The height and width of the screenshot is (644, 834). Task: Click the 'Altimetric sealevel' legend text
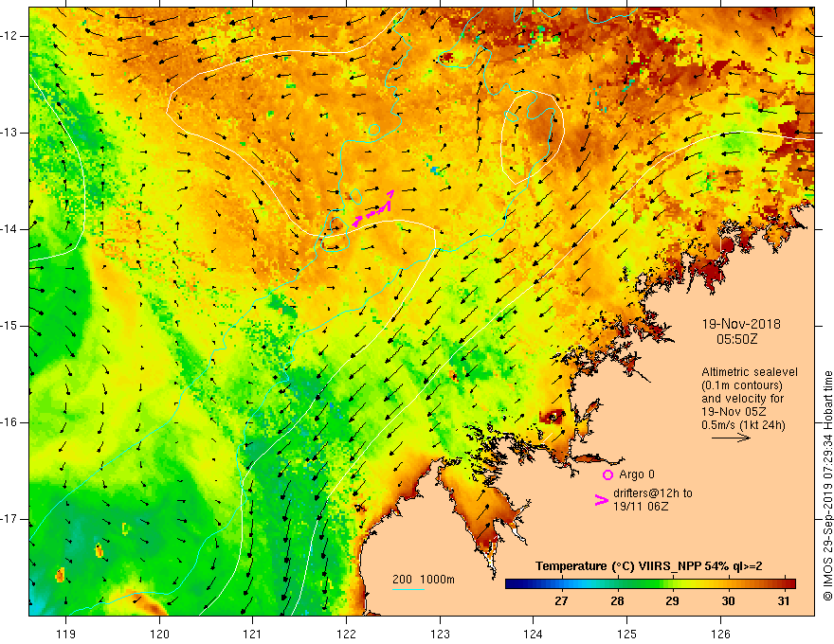point(750,372)
